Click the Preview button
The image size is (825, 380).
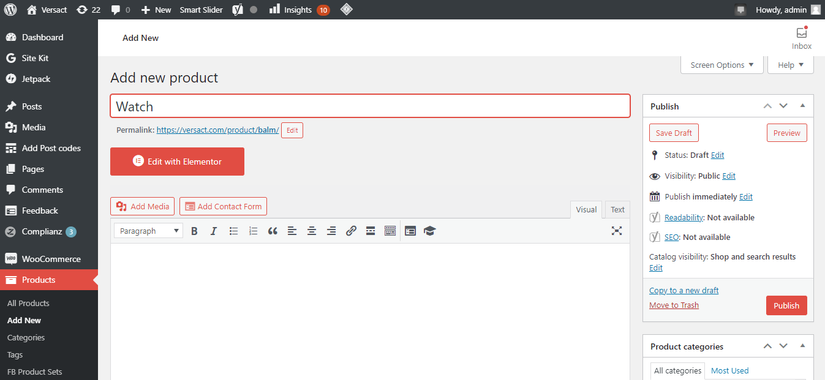pyautogui.click(x=787, y=133)
